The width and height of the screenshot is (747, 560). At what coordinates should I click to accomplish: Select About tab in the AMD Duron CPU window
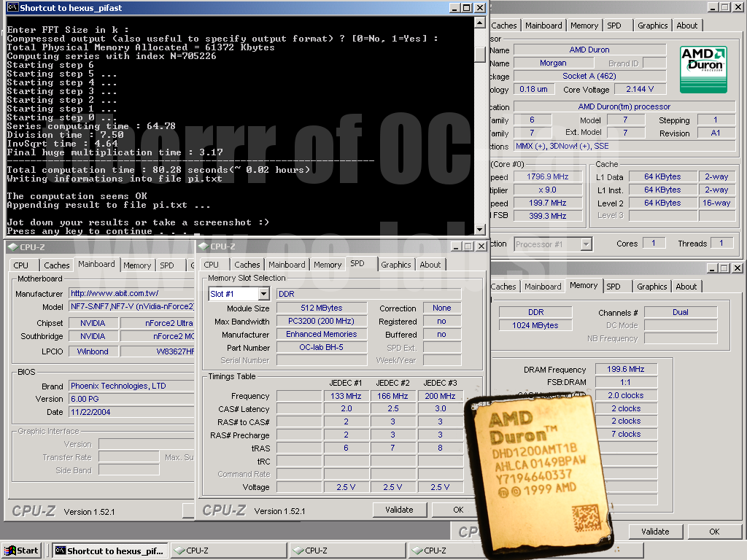[687, 26]
